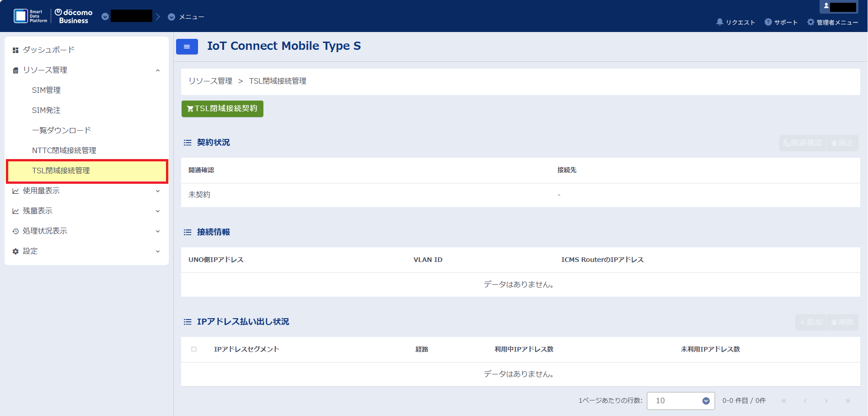Open rows-per-page dropdown showing 10
Viewport: 868px width, 416px height.
(x=680, y=401)
